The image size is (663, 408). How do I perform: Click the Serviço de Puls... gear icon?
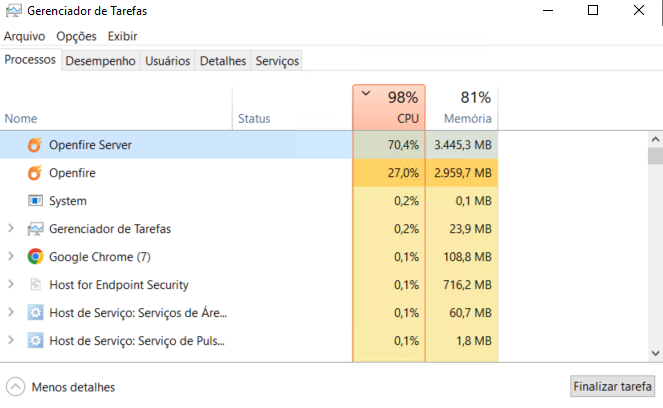(36, 340)
